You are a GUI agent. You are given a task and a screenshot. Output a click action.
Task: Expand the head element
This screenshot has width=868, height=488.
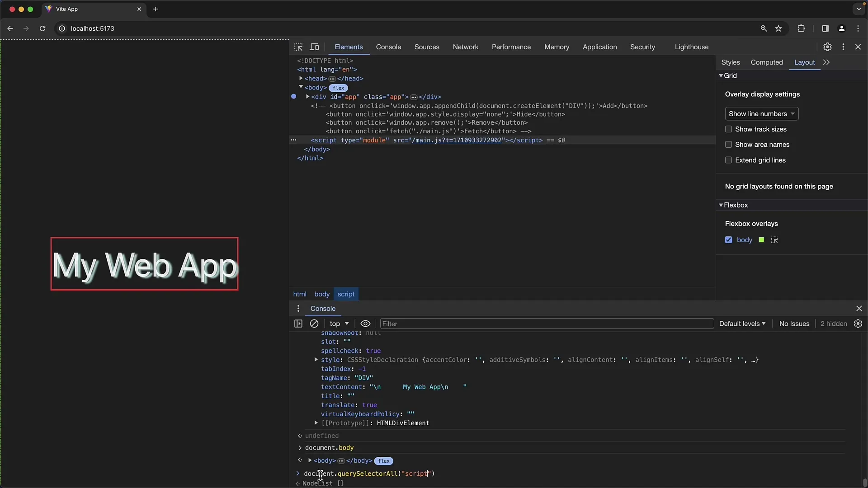click(301, 79)
